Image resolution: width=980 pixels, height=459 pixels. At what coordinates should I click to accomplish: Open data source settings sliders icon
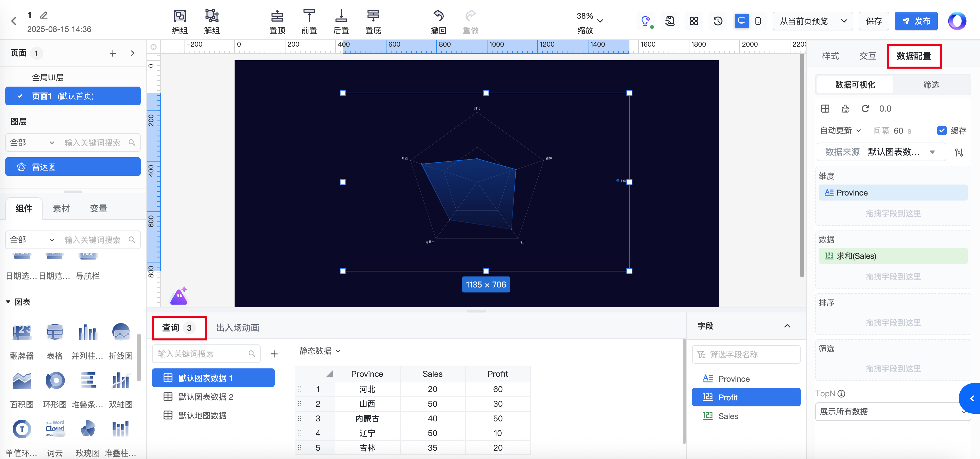click(x=958, y=153)
